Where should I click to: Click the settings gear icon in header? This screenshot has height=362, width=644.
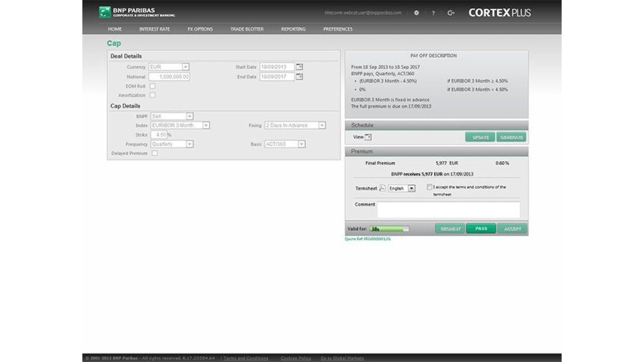click(416, 13)
